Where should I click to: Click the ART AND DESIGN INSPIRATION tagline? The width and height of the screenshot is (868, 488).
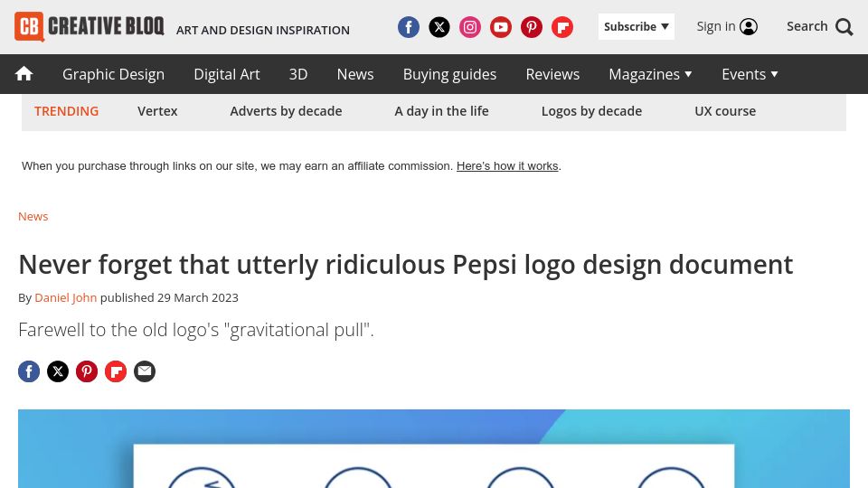click(263, 31)
